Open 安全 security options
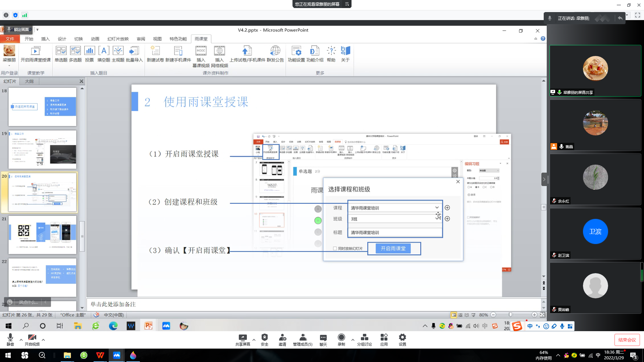The width and height of the screenshot is (644, 362). point(265,340)
